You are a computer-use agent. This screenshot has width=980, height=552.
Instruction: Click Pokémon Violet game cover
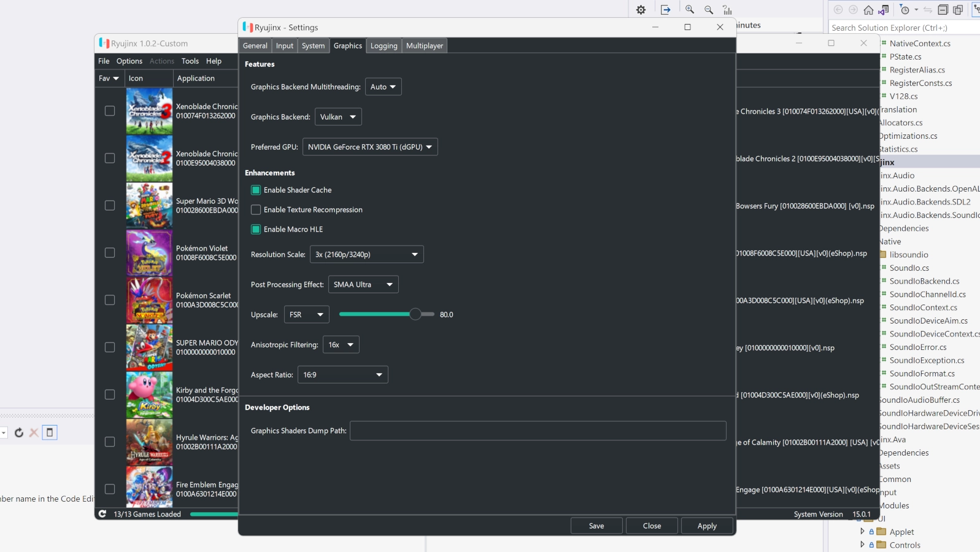click(149, 253)
